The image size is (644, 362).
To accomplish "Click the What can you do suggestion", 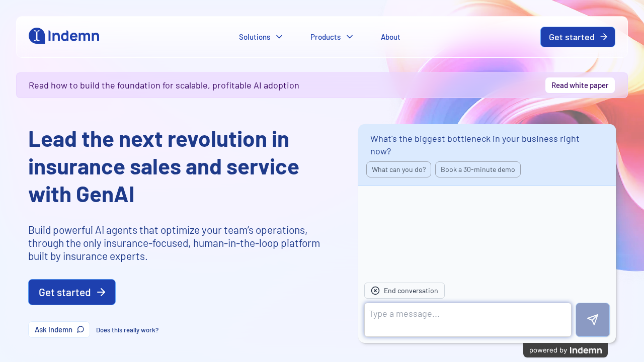I will click(398, 169).
